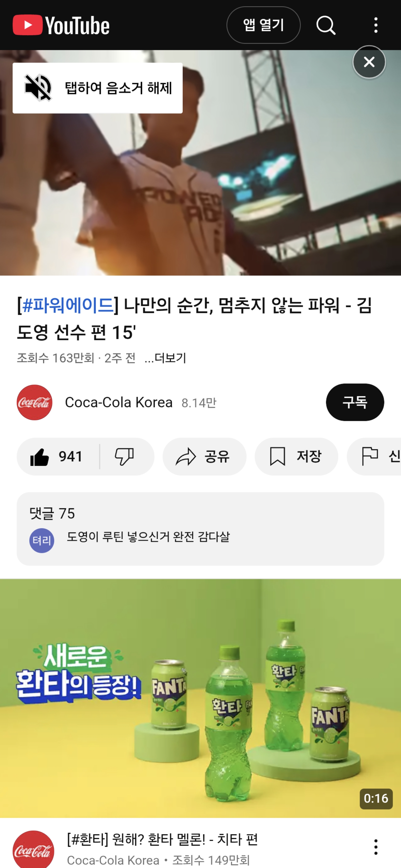
Task: Save video with 저장 bookmark button
Action: pyautogui.click(x=297, y=457)
